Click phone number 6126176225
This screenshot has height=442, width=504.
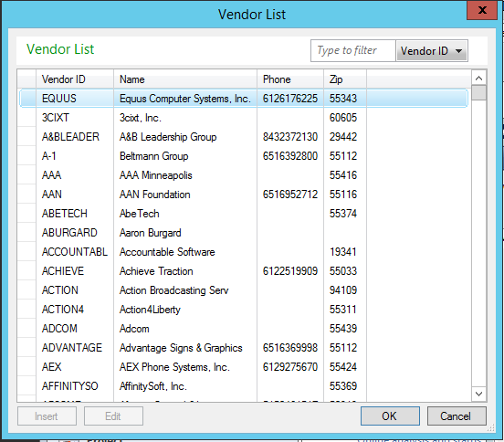290,99
